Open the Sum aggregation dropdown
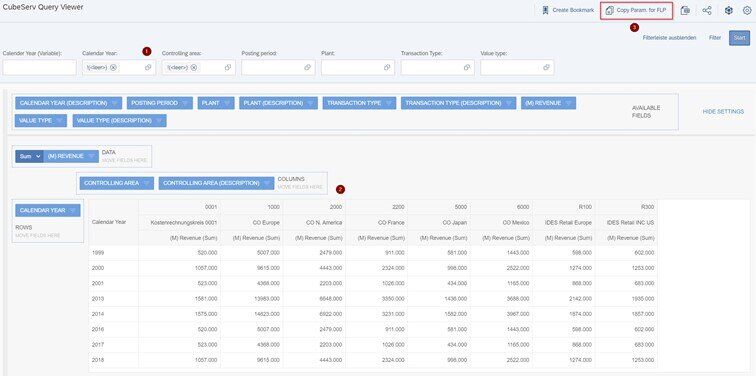The height and width of the screenshot is (376, 756). (x=29, y=156)
